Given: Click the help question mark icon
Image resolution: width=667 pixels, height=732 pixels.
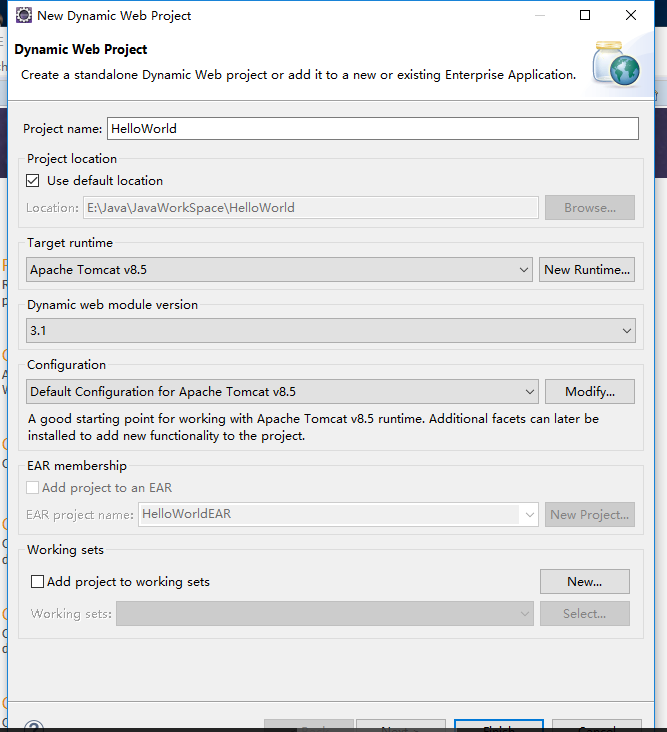Looking at the screenshot, I should point(34,726).
